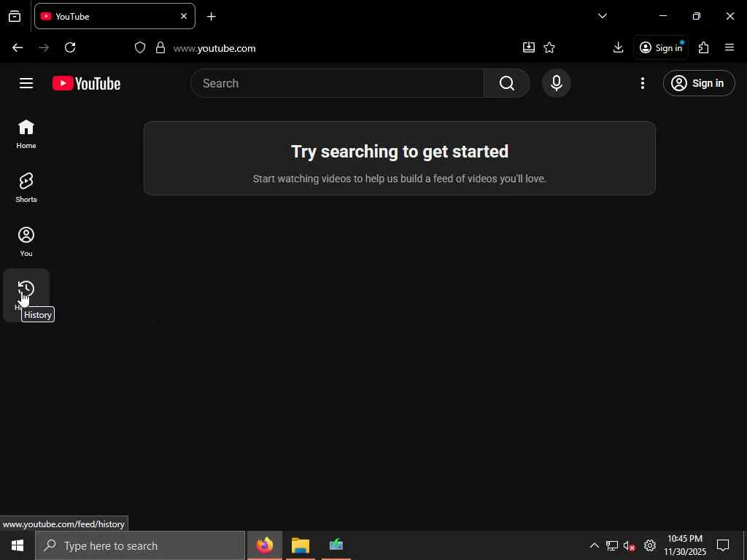The height and width of the screenshot is (560, 747).
Task: Open browser Downloads panel
Action: [618, 47]
